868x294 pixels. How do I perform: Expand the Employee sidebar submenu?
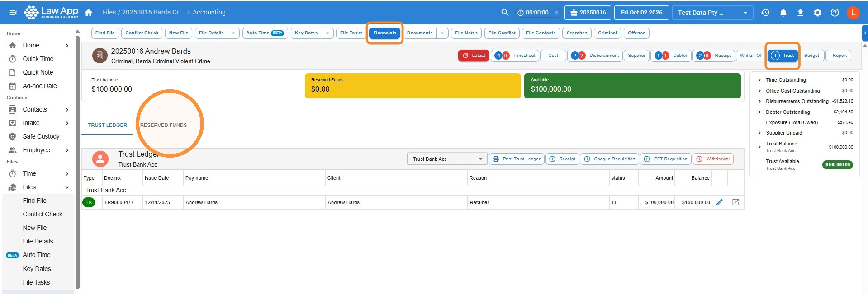[x=67, y=150]
